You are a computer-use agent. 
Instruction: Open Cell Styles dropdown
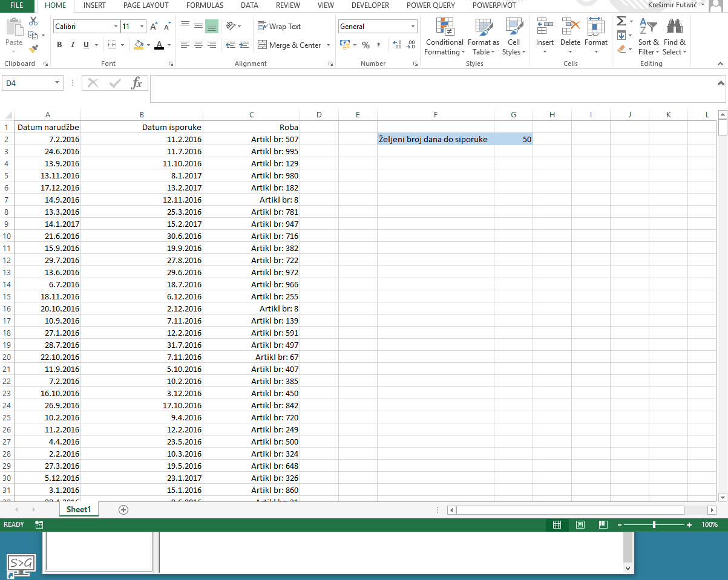coord(514,37)
